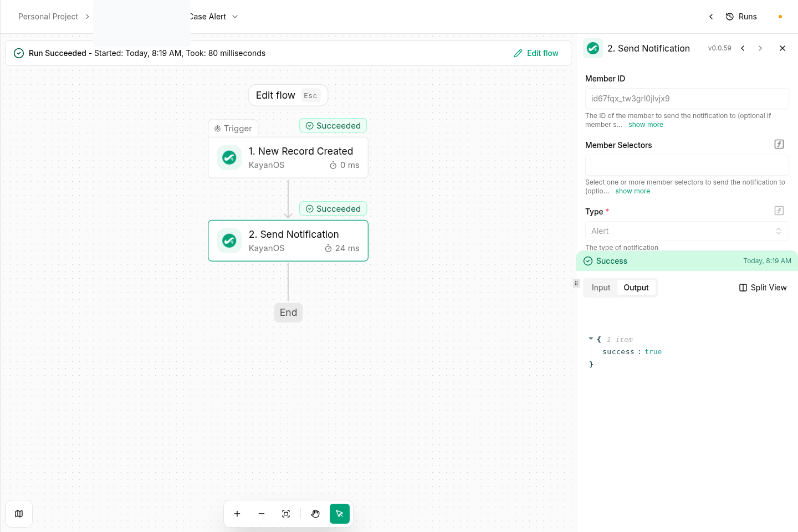Viewport: 798px width, 532px height.
Task: Fit flow to view
Action: pyautogui.click(x=286, y=514)
